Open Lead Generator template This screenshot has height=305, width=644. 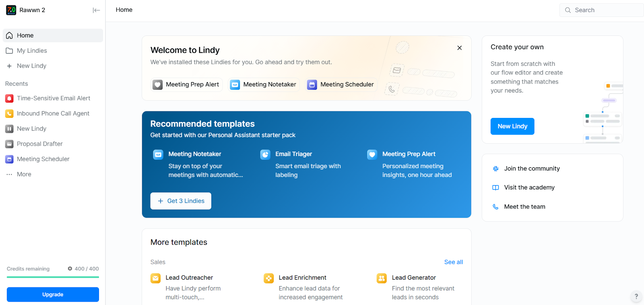click(420, 287)
